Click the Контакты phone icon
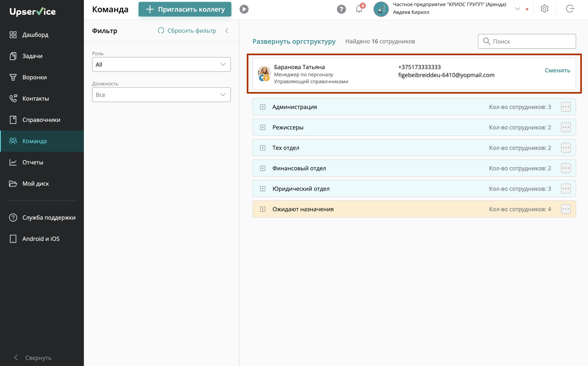588x366 pixels. (13, 99)
